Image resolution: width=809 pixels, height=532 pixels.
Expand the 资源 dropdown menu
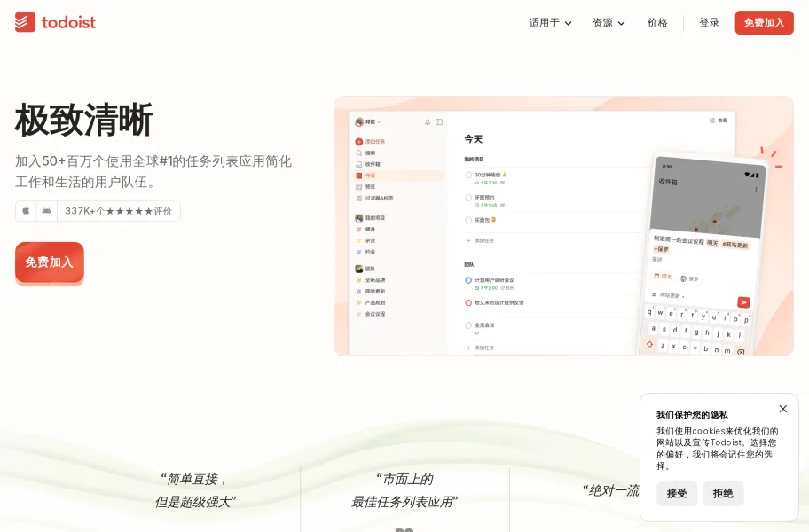[x=609, y=23]
